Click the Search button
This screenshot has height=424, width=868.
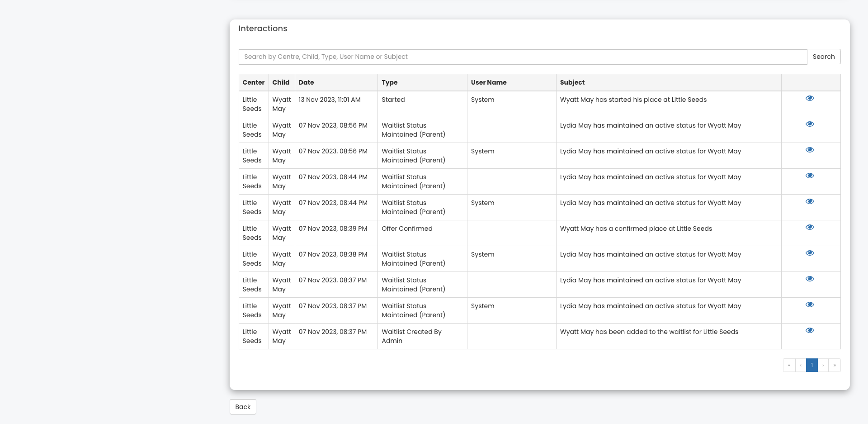tap(823, 57)
